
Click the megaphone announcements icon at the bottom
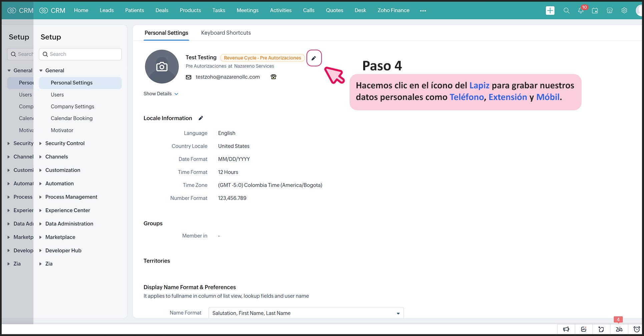pyautogui.click(x=566, y=329)
